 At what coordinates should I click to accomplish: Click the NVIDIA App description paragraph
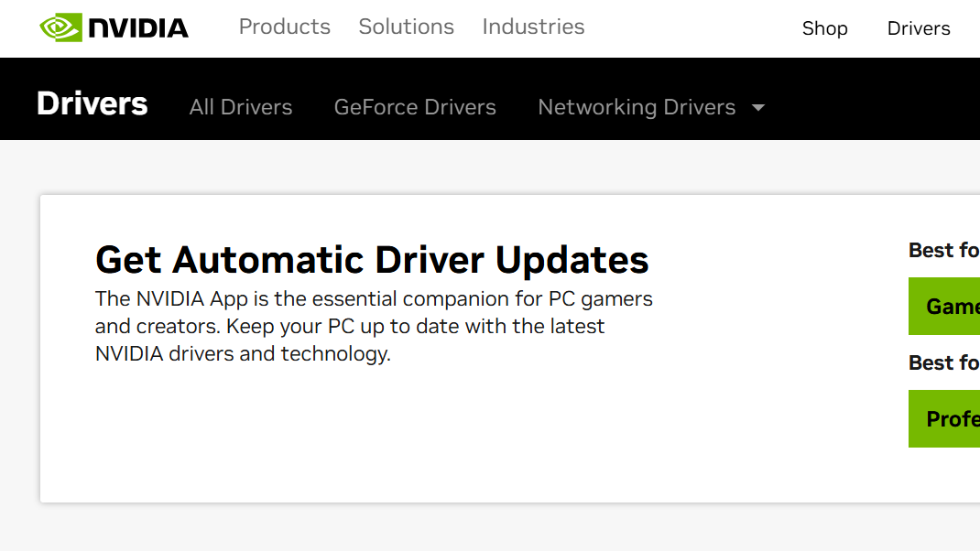[374, 326]
